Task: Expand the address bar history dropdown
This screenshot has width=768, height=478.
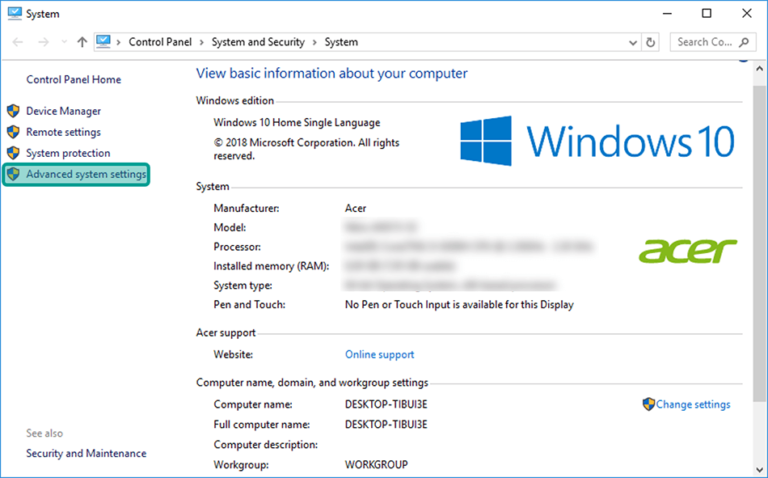Action: point(633,43)
